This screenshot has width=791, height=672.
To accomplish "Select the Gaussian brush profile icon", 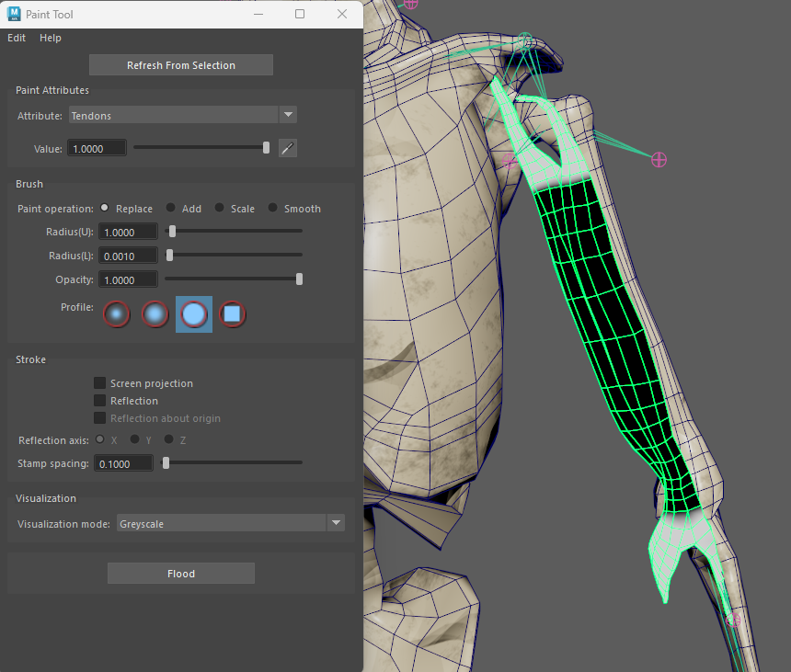I will [116, 314].
